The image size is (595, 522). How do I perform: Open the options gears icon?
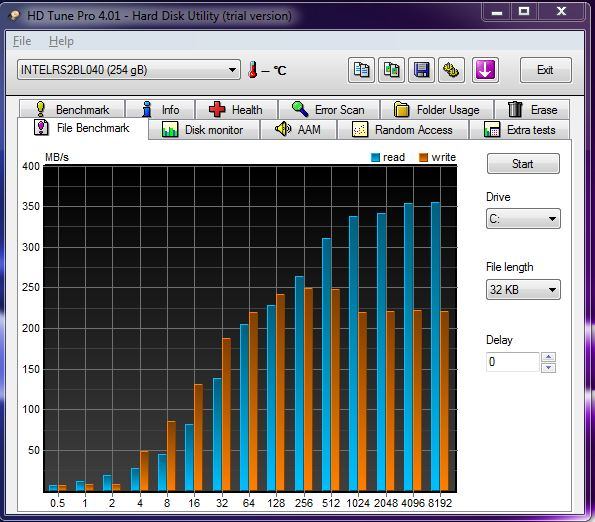pyautogui.click(x=451, y=70)
